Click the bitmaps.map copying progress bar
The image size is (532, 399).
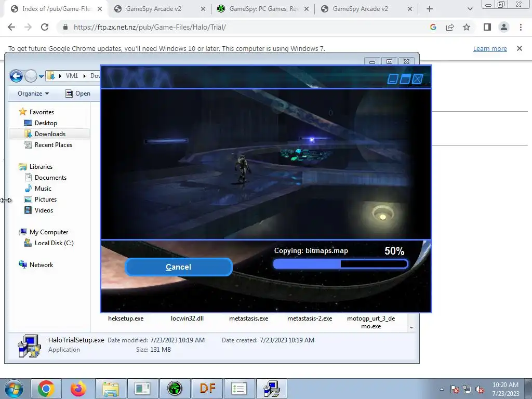tap(340, 264)
